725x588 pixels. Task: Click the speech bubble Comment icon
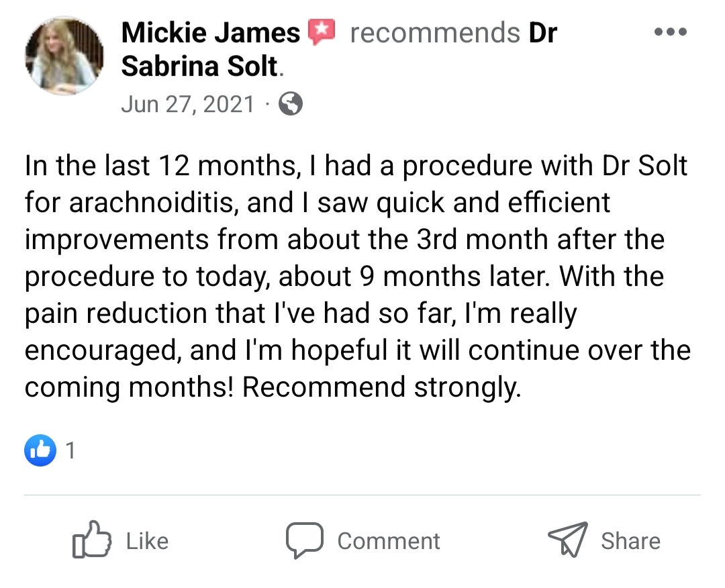pos(304,540)
